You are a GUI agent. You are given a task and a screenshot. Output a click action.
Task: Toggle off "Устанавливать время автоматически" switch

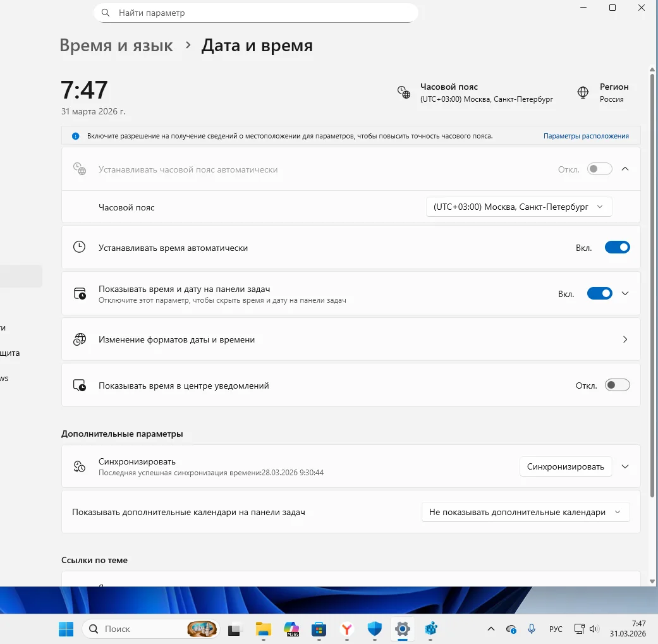[617, 248]
